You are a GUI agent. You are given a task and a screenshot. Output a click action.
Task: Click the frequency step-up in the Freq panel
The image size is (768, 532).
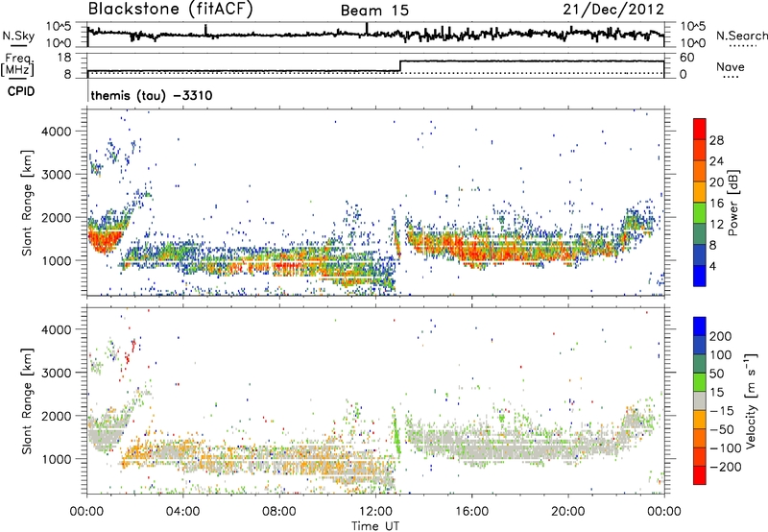click(x=400, y=66)
